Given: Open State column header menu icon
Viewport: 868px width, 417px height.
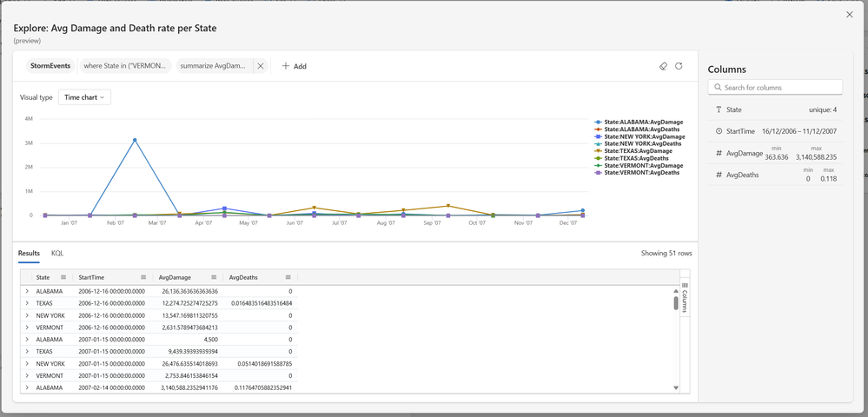Looking at the screenshot, I should [63, 277].
